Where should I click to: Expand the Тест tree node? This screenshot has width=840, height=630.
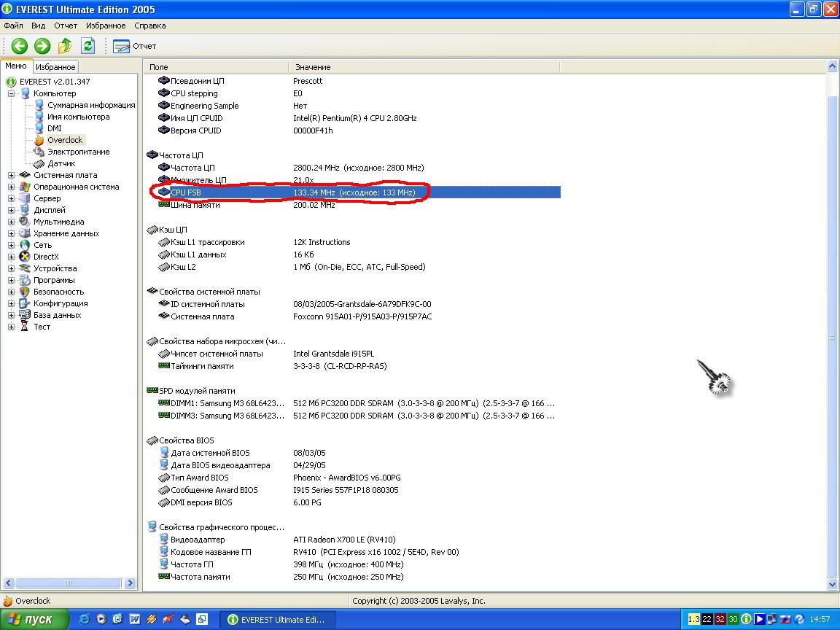11,327
